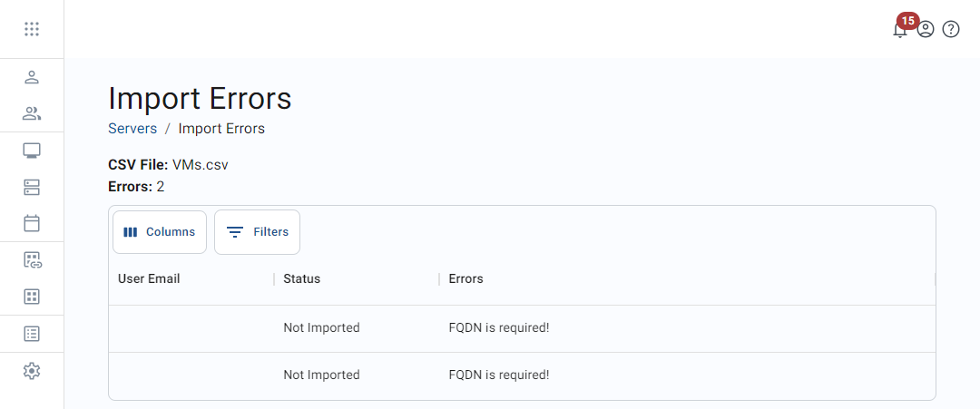This screenshot has height=409, width=980.
Task: Open the list view sidebar icon
Action: (x=32, y=334)
